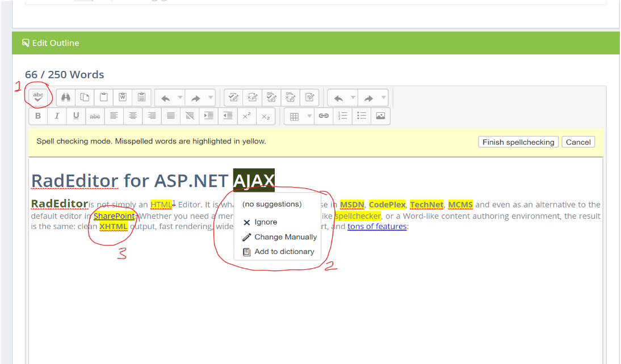Expand second Undo history dropdown arrow
The height and width of the screenshot is (364, 621).
click(353, 98)
